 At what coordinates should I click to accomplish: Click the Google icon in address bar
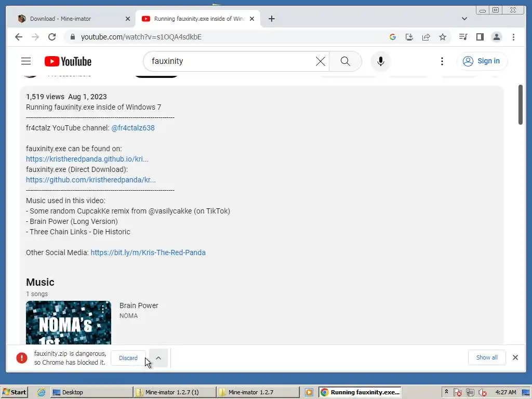tap(393, 37)
